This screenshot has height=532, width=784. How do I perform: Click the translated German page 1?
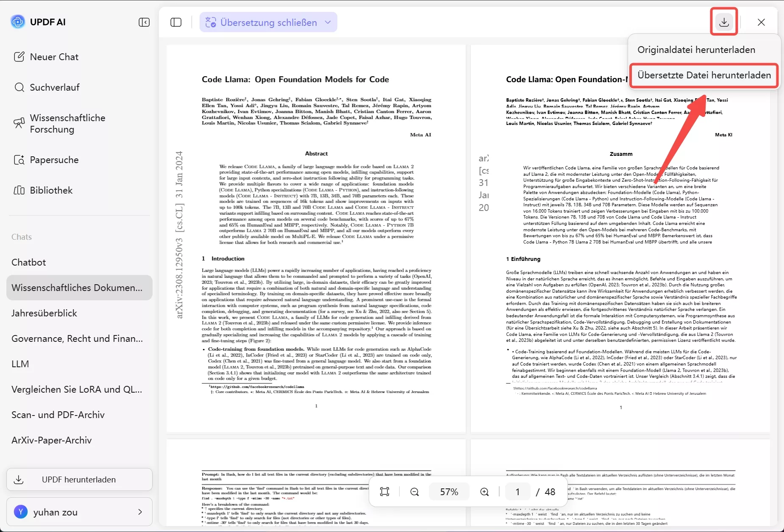point(620,238)
